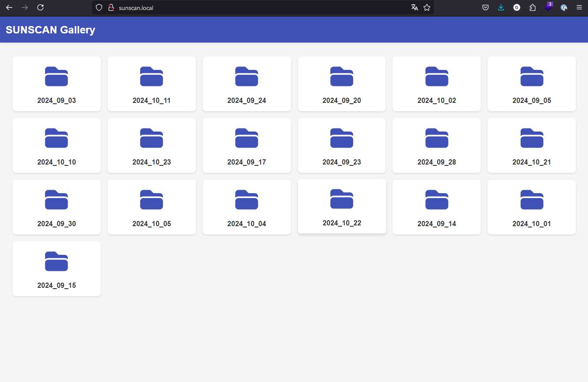588x382 pixels.
Task: Bookmark this page with the star icon
Action: click(x=427, y=7)
